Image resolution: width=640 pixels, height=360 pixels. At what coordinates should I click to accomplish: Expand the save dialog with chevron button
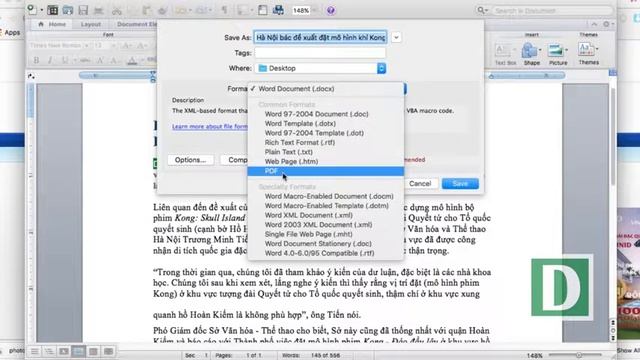(396, 38)
